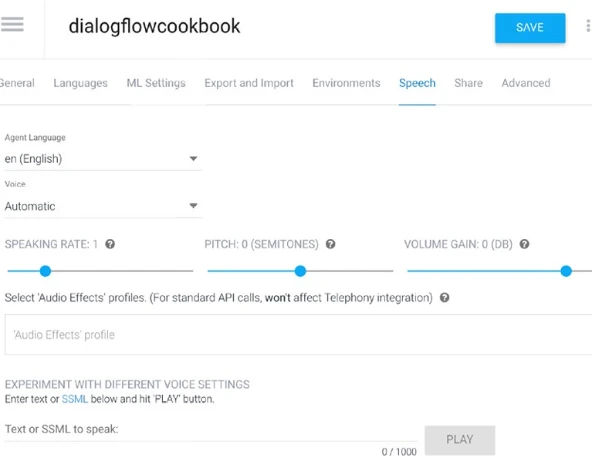Click the Pitch slider handle
The image size is (592, 462).
(300, 271)
